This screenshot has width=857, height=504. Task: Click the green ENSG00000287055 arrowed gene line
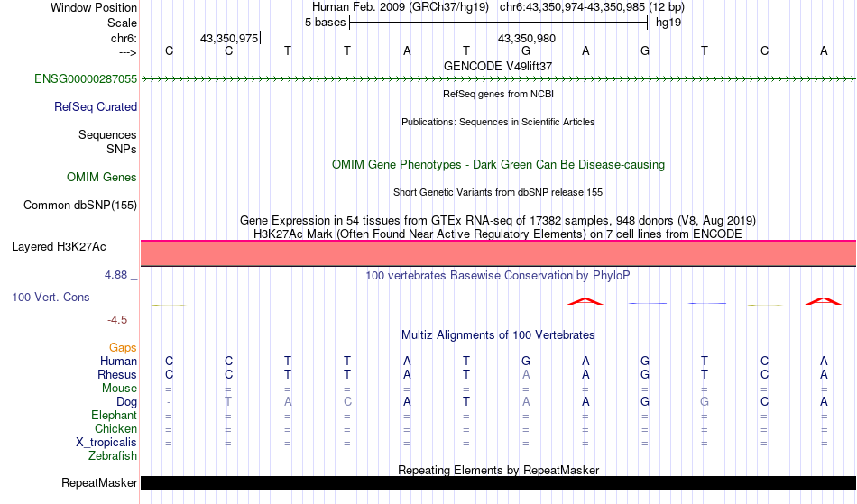pos(499,79)
